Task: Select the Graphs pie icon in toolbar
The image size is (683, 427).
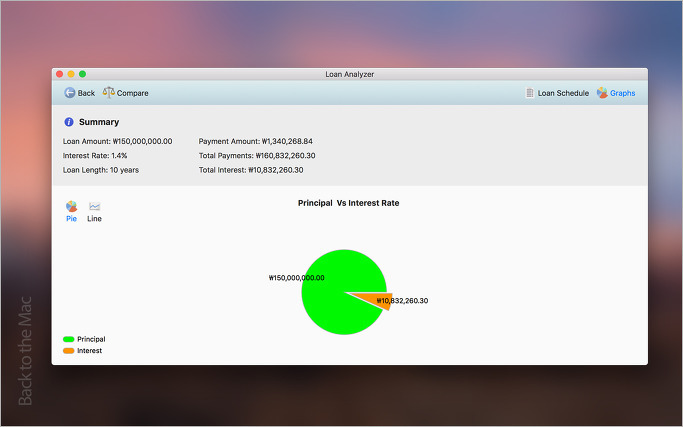Action: [x=602, y=92]
